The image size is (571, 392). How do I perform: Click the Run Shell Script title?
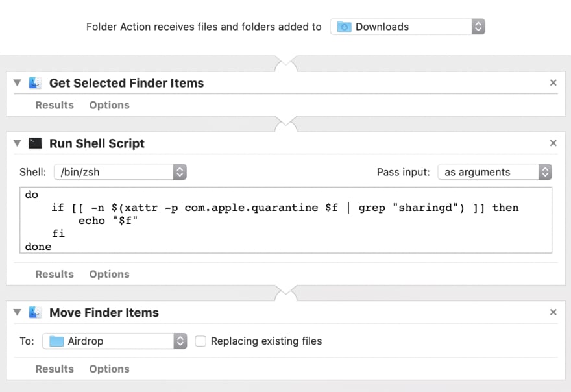coord(97,143)
